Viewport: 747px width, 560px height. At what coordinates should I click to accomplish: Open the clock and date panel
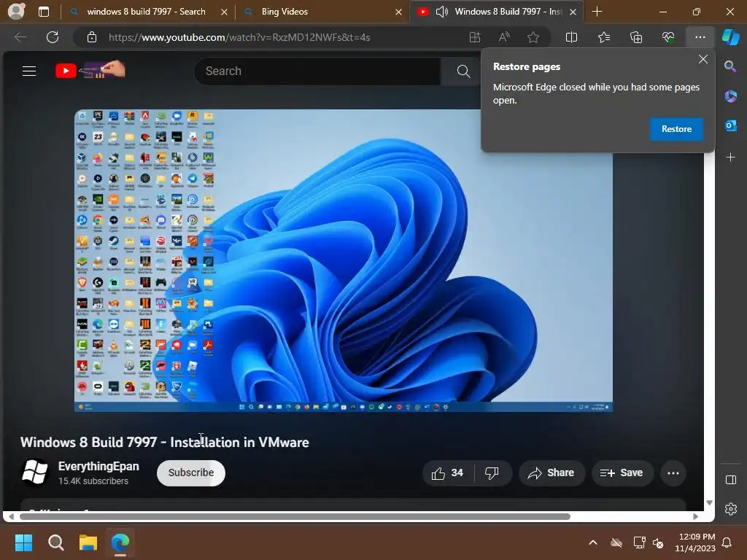click(x=695, y=542)
